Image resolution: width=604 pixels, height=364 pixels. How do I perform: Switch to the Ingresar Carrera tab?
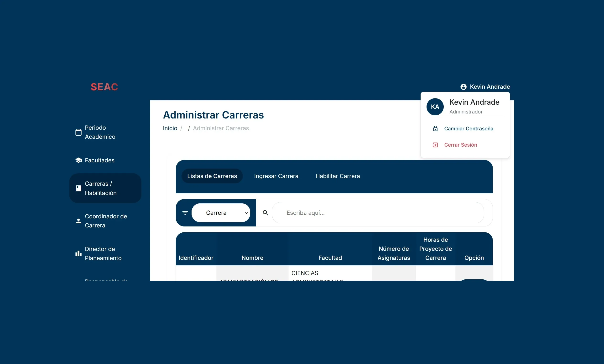pos(276,176)
